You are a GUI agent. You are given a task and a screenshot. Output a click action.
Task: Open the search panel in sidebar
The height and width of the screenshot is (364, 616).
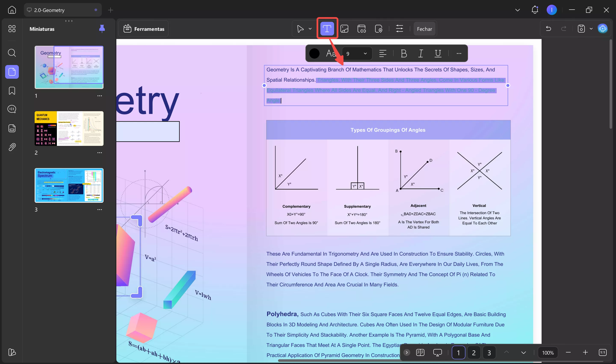click(x=12, y=53)
